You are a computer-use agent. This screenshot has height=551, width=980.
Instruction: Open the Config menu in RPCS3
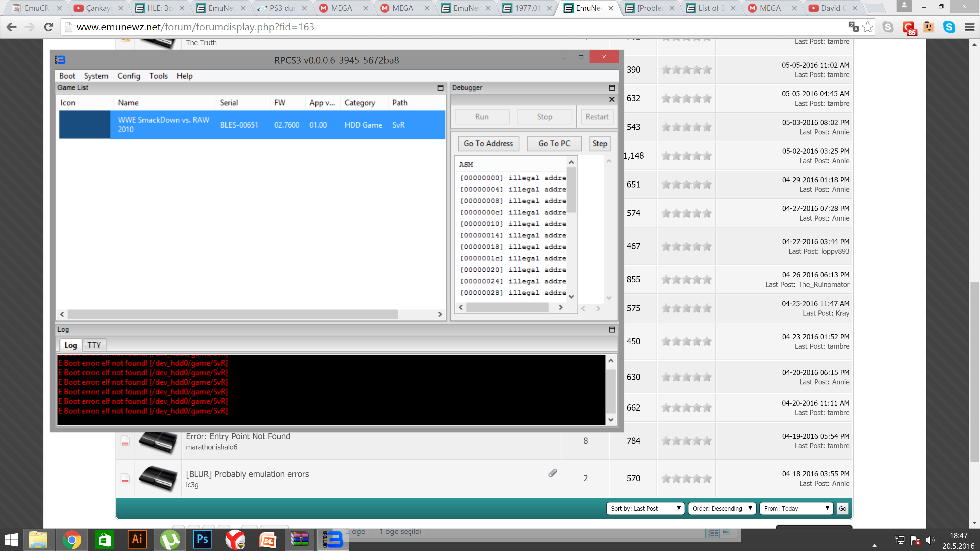coord(129,76)
